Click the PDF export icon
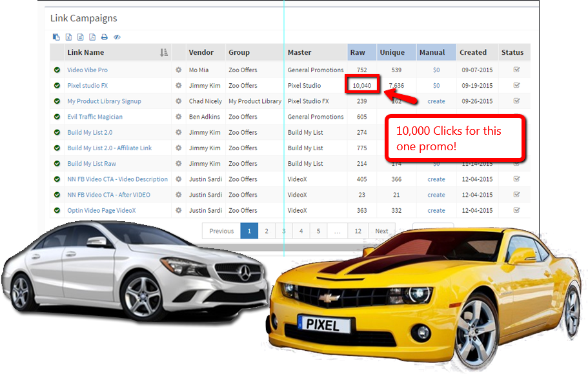The width and height of the screenshot is (588, 374). 92,37
